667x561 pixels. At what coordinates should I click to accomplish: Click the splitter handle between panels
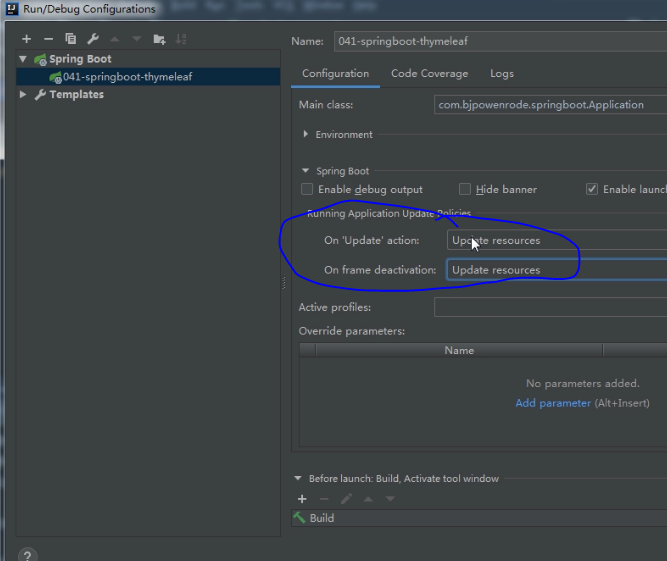pyautogui.click(x=284, y=283)
